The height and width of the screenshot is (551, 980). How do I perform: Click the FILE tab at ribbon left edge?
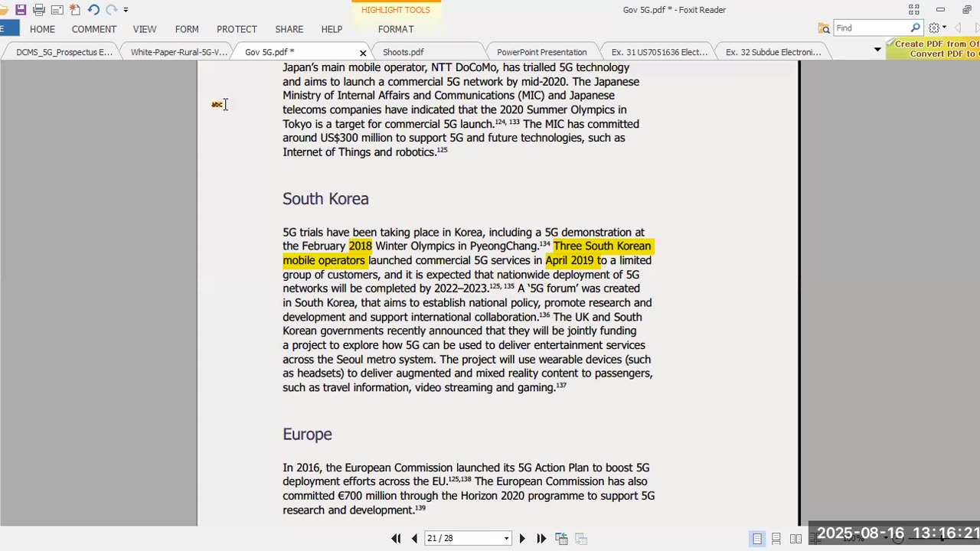pyautogui.click(x=8, y=29)
